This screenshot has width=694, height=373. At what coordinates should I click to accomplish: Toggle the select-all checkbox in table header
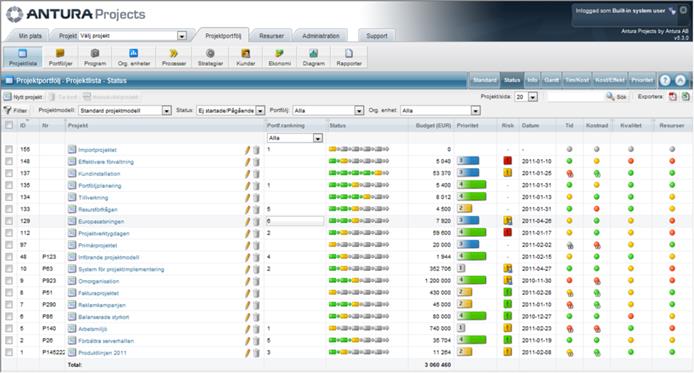pyautogui.click(x=9, y=125)
